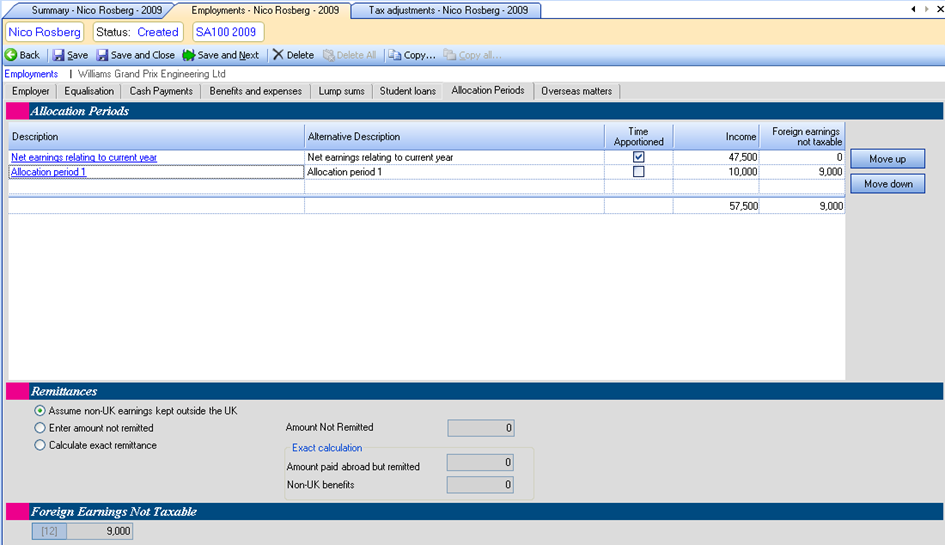The height and width of the screenshot is (545, 945).
Task: Open Net earnings relating to current year link
Action: click(84, 157)
